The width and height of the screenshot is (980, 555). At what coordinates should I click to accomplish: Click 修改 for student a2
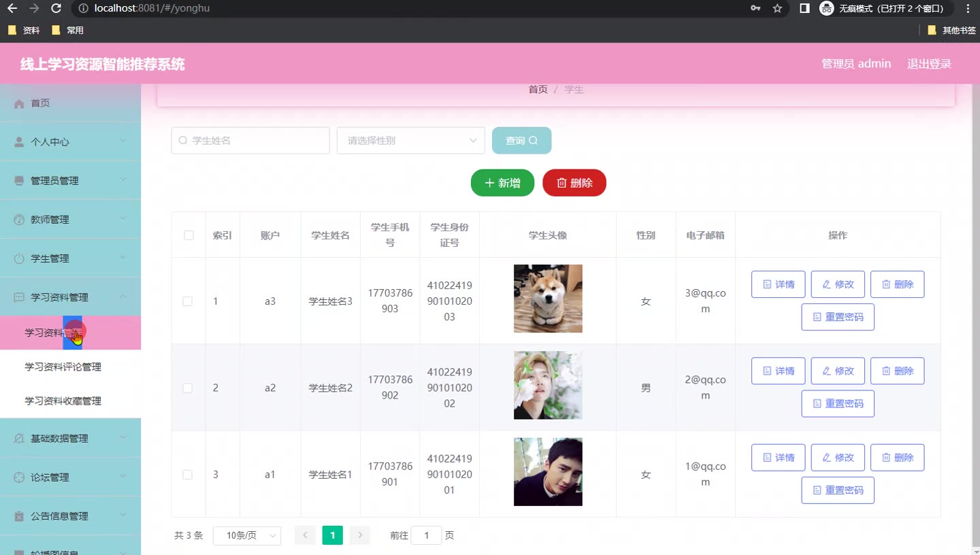pyautogui.click(x=838, y=371)
